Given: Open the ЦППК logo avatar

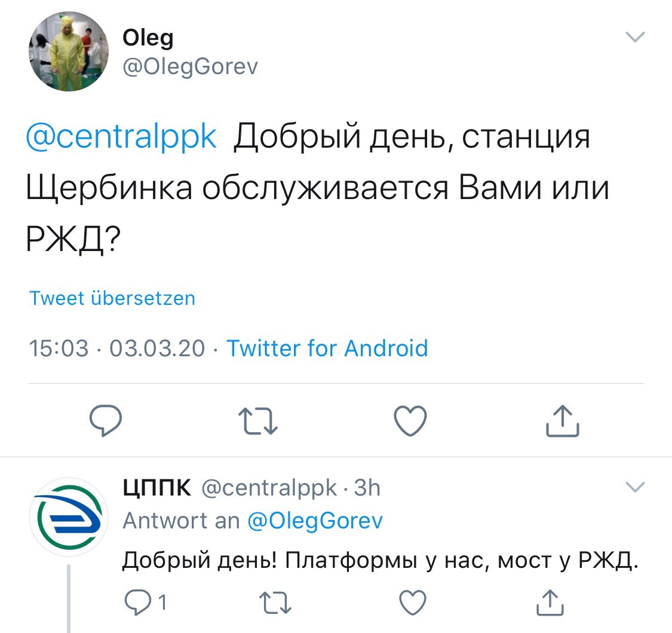Looking at the screenshot, I should click(x=68, y=517).
